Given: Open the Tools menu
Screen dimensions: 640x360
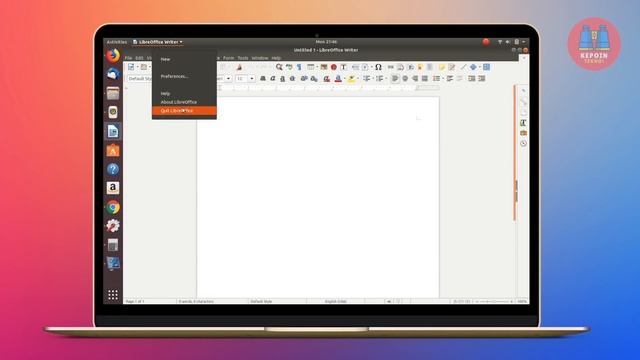Looking at the screenshot, I should pos(243,58).
